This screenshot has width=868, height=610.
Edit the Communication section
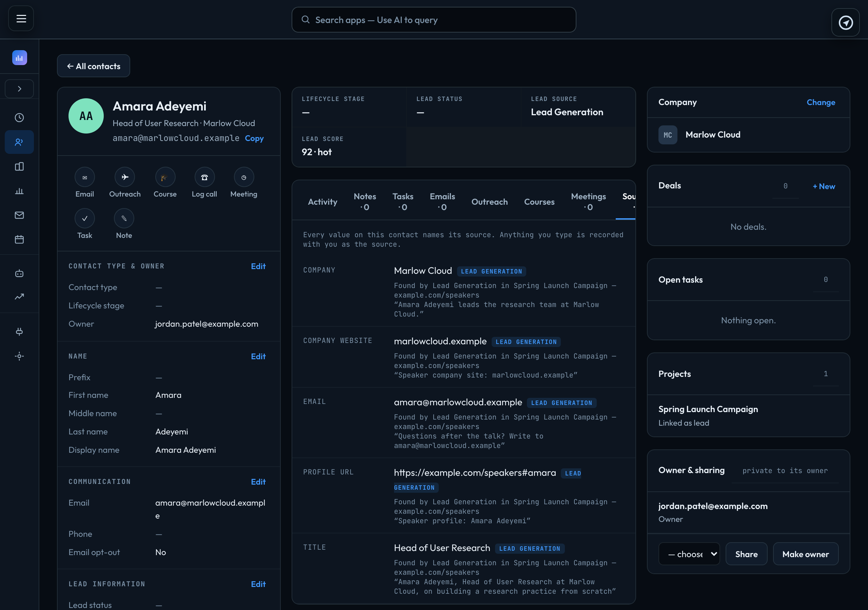point(258,482)
